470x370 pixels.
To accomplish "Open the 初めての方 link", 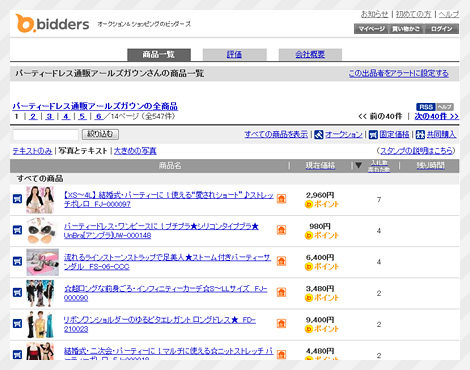I will pyautogui.click(x=413, y=14).
